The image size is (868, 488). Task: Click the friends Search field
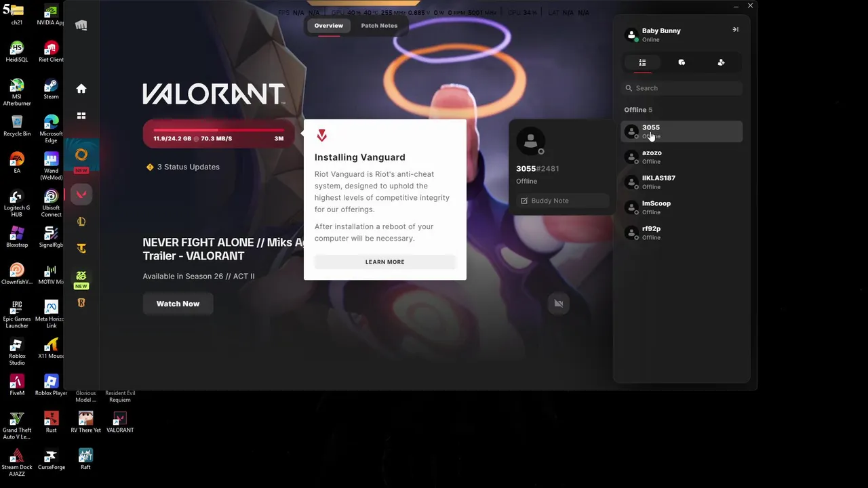coord(682,88)
